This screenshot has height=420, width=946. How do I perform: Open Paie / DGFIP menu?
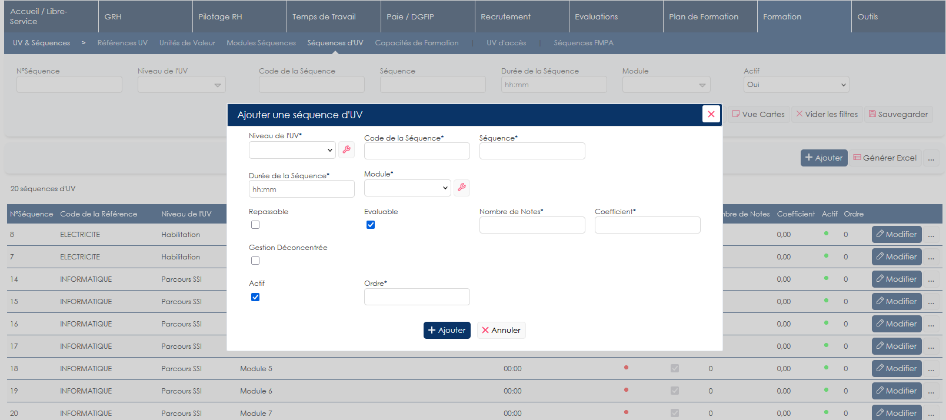click(427, 17)
